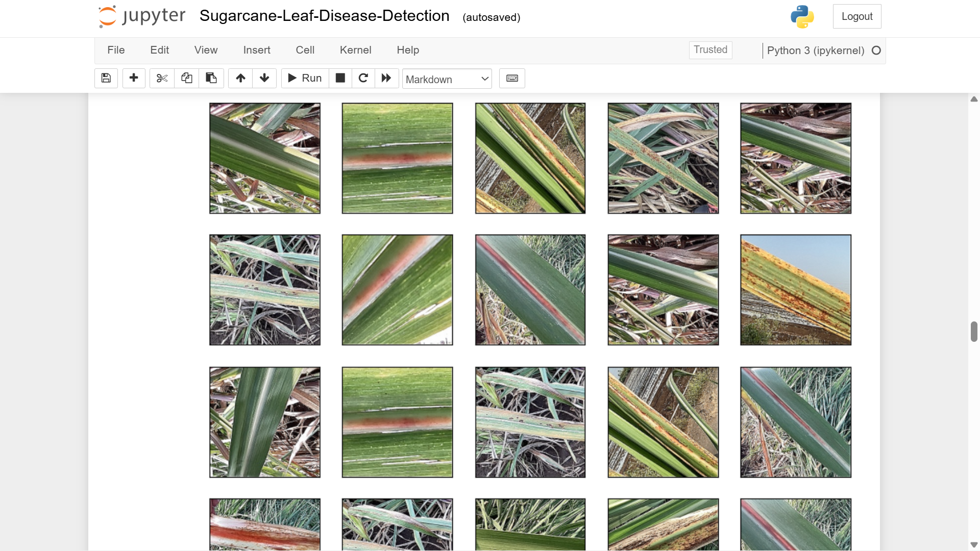Click third row, fourth column leaf image
This screenshot has width=980, height=551.
(663, 422)
